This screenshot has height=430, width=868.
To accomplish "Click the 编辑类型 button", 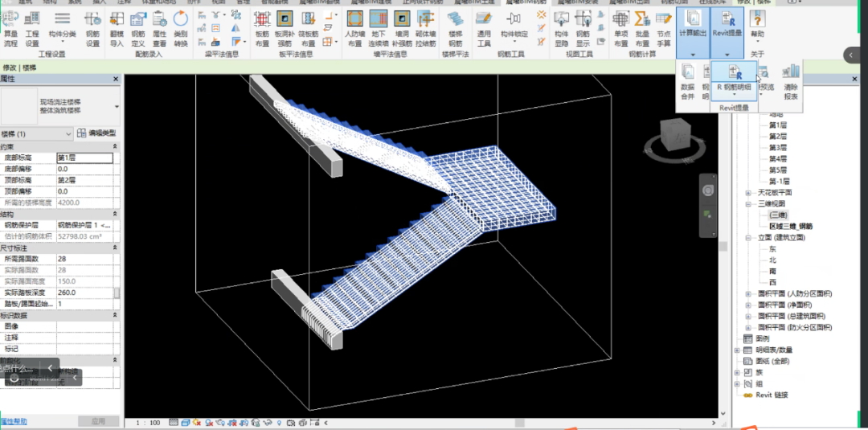I will click(x=96, y=133).
